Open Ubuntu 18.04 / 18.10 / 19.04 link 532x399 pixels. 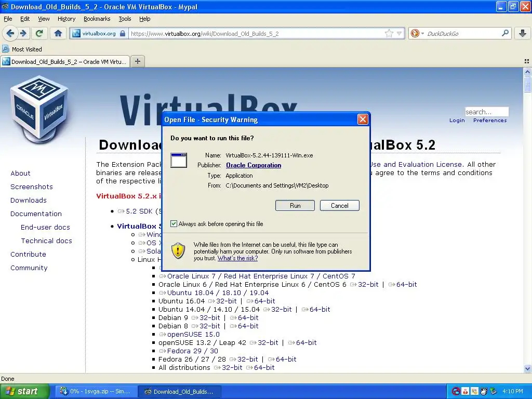(x=218, y=293)
